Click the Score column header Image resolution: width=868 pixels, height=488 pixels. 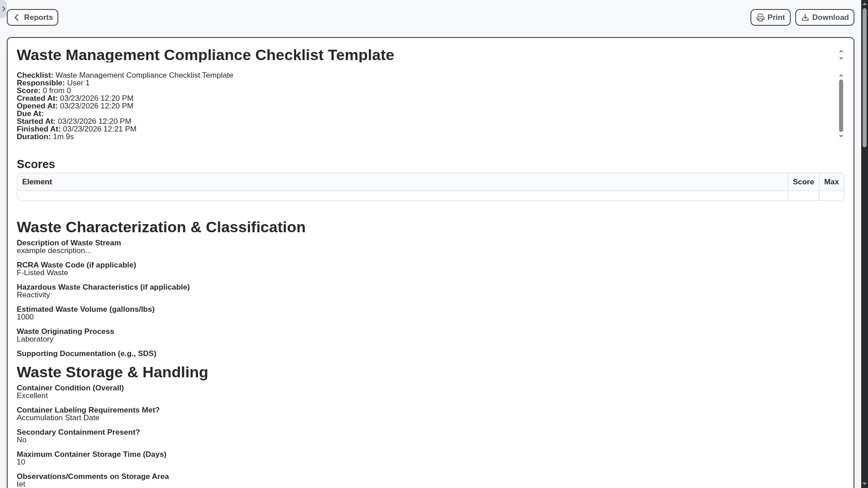(803, 182)
